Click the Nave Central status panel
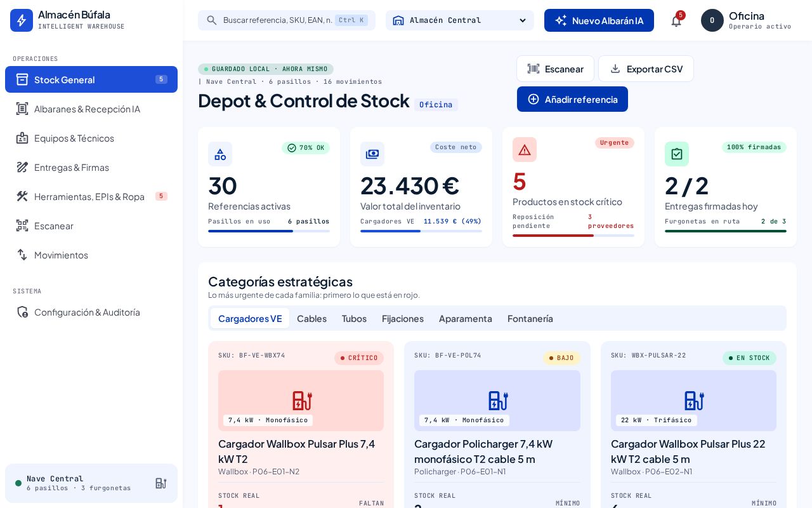 [91, 483]
